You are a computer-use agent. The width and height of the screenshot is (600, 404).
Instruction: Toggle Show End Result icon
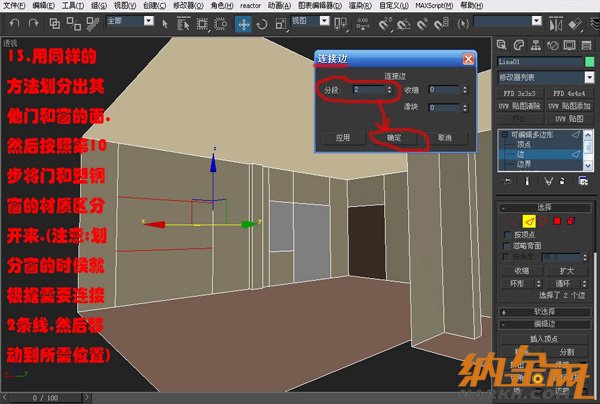(527, 181)
